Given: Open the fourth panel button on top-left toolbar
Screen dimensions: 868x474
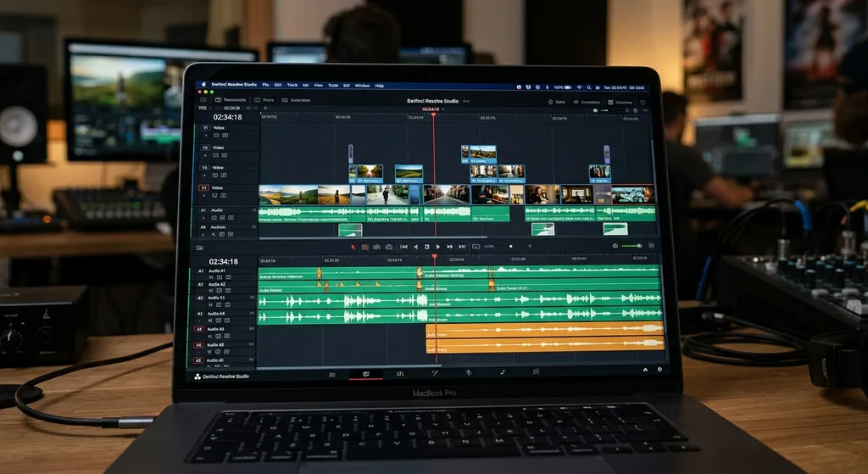Looking at the screenshot, I should [x=296, y=100].
